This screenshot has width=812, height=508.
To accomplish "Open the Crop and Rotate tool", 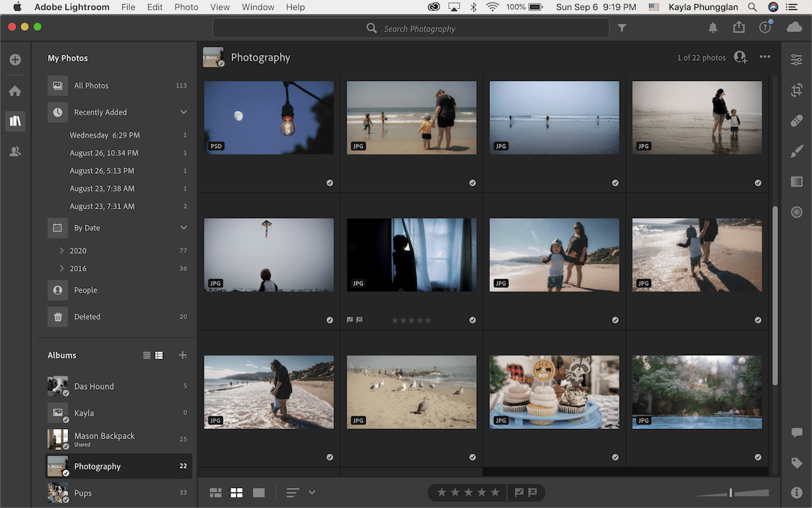I will [796, 90].
